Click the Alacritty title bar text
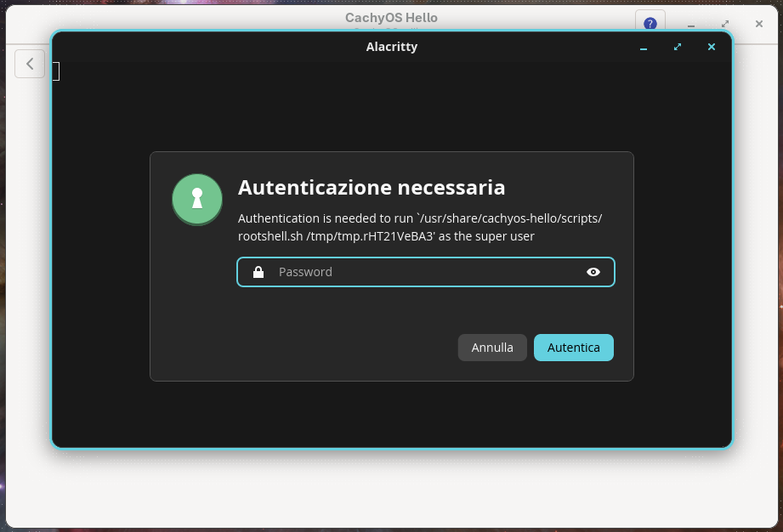Image resolution: width=783 pixels, height=532 pixels. 391,47
